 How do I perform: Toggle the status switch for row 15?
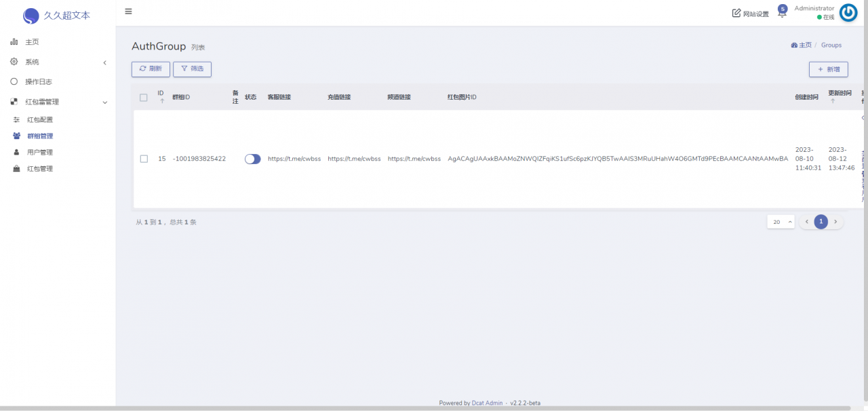(253, 159)
